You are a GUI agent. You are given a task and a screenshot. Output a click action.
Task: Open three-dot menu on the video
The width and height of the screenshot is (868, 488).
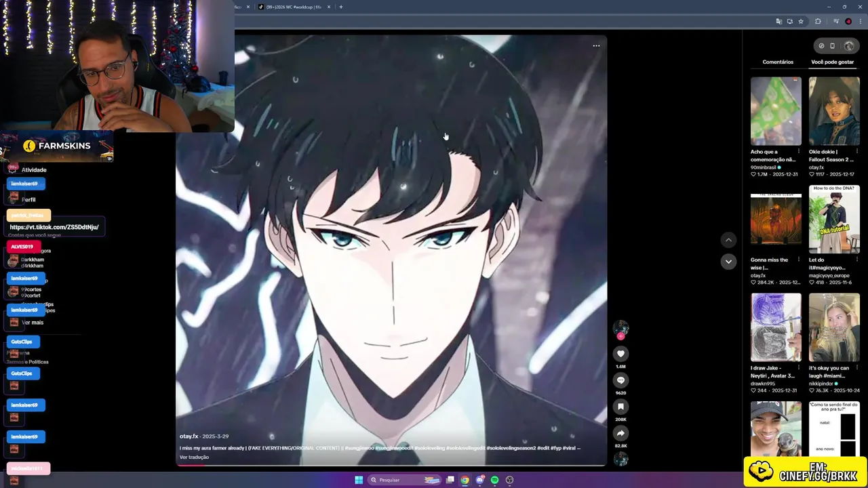coord(596,46)
